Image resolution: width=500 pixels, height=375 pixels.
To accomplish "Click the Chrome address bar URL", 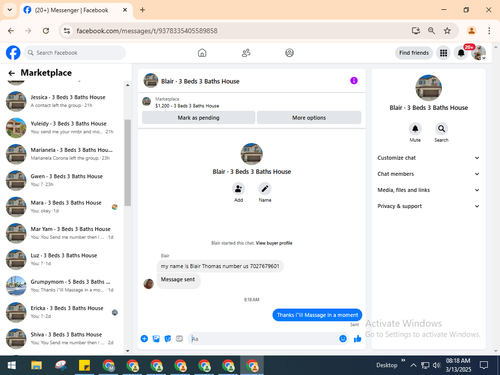I will pos(147,31).
